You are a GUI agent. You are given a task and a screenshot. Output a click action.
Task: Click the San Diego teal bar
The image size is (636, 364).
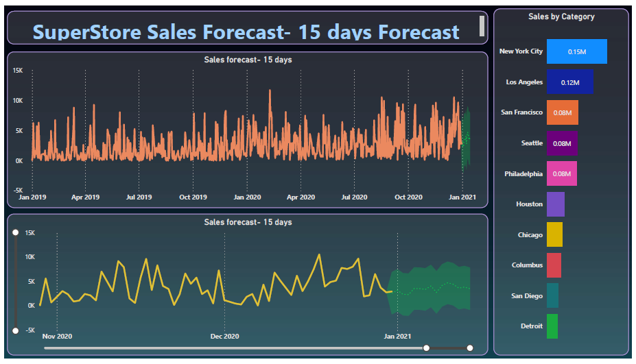click(x=552, y=295)
